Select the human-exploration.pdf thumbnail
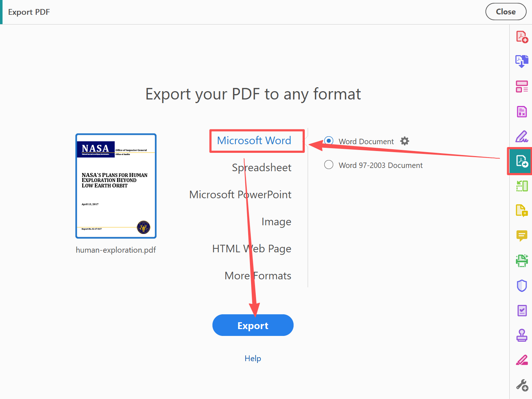This screenshot has height=399, width=532. pos(116,186)
